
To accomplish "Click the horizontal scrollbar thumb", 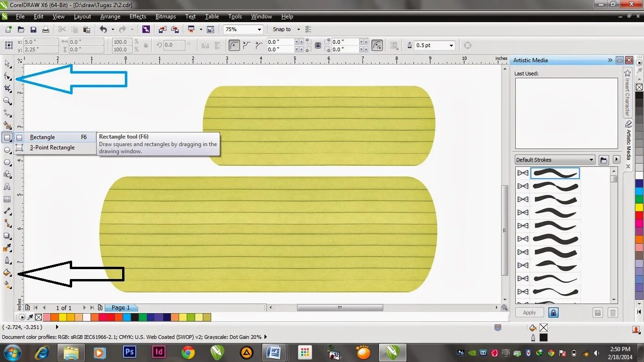I will (340, 308).
